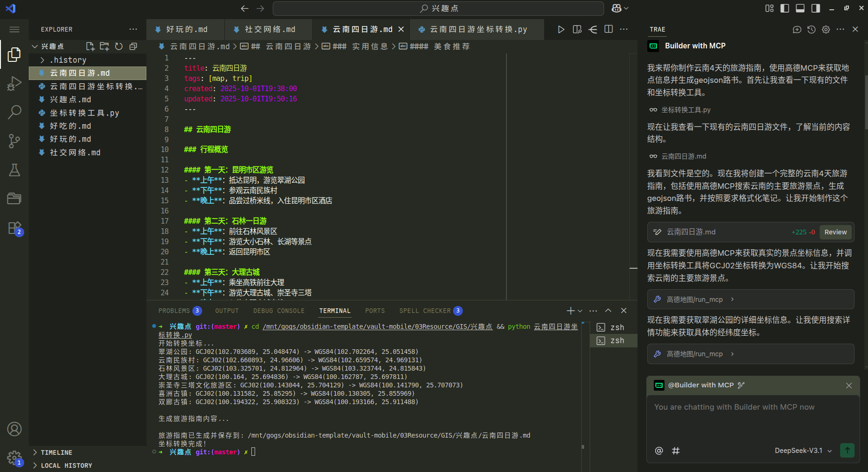Click the Run play button in editor toolbar

(x=561, y=29)
